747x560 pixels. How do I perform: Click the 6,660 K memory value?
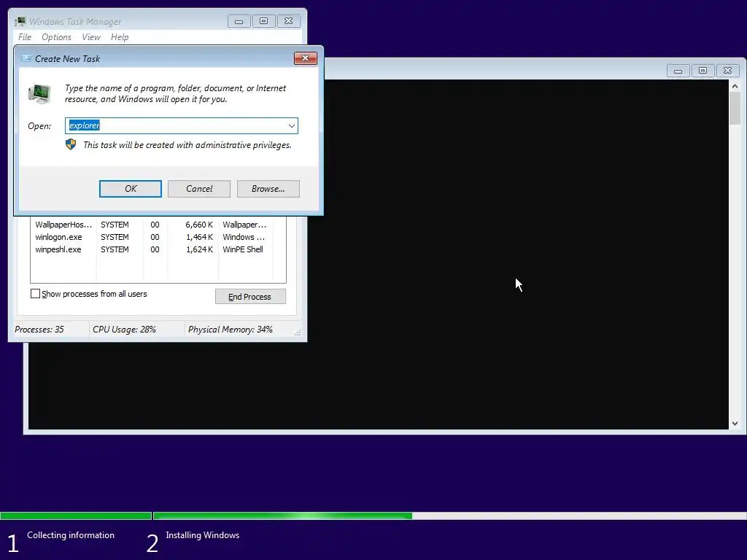(198, 225)
